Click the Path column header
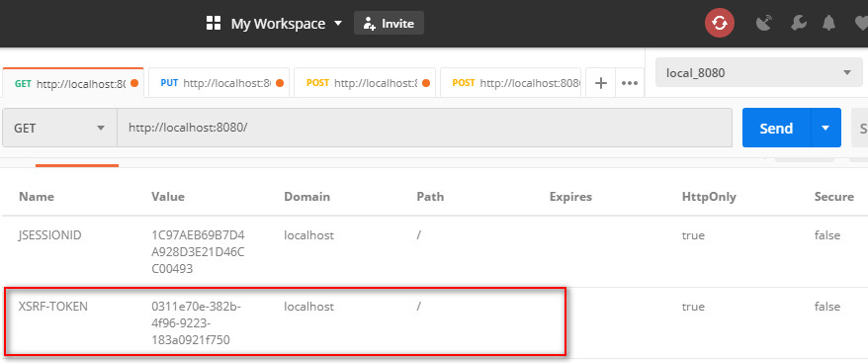This screenshot has width=868, height=363. [x=430, y=197]
